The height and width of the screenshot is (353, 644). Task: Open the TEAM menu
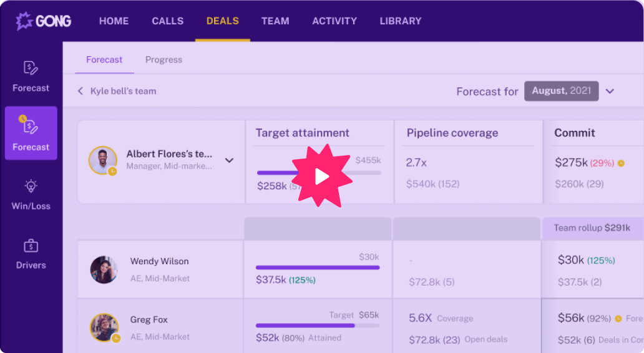275,21
